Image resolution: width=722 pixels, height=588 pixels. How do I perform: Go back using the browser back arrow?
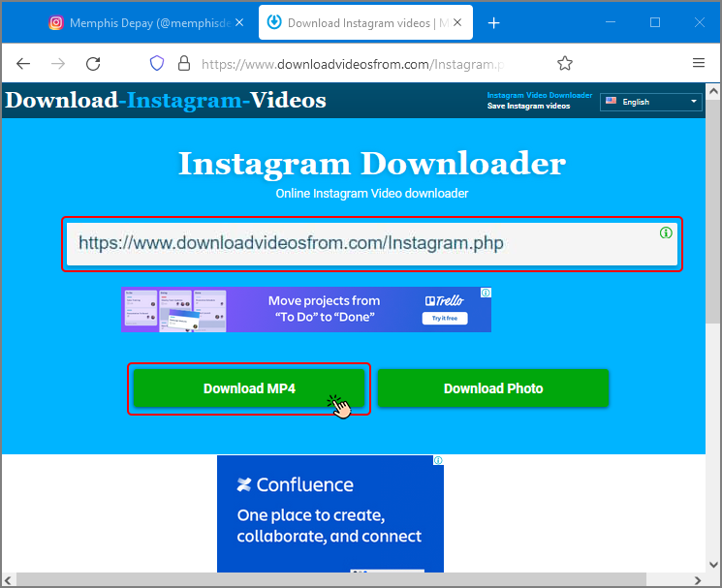pos(23,64)
